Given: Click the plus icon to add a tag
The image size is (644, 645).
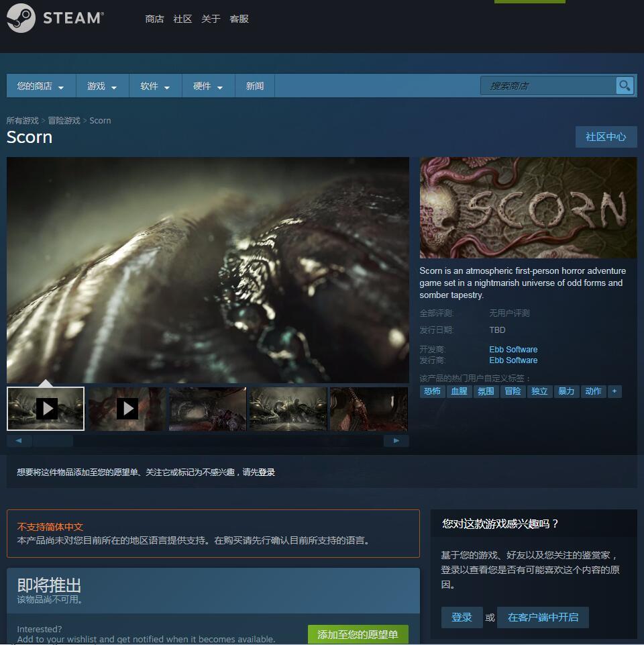Looking at the screenshot, I should (x=615, y=391).
